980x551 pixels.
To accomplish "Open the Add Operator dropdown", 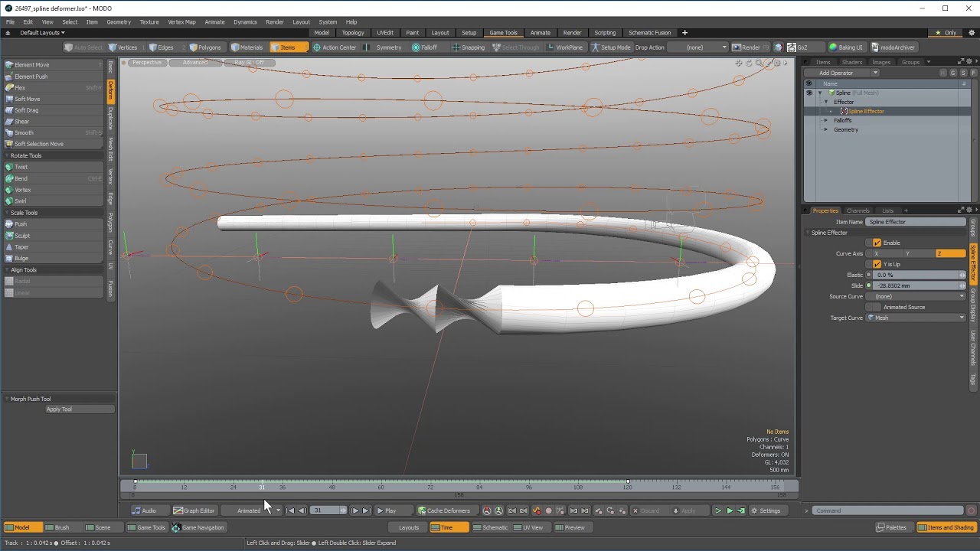I will pyautogui.click(x=843, y=73).
